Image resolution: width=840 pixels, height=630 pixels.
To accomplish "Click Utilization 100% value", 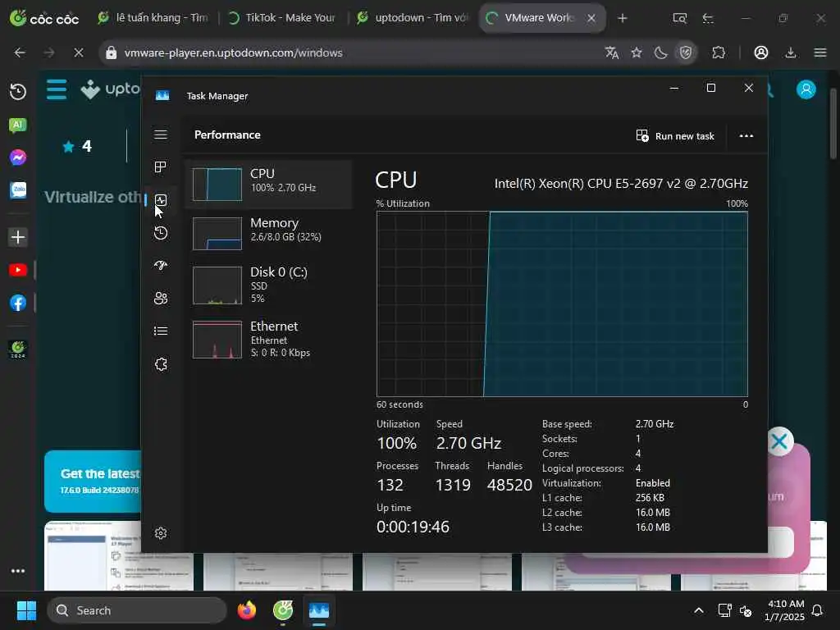I will tap(396, 444).
